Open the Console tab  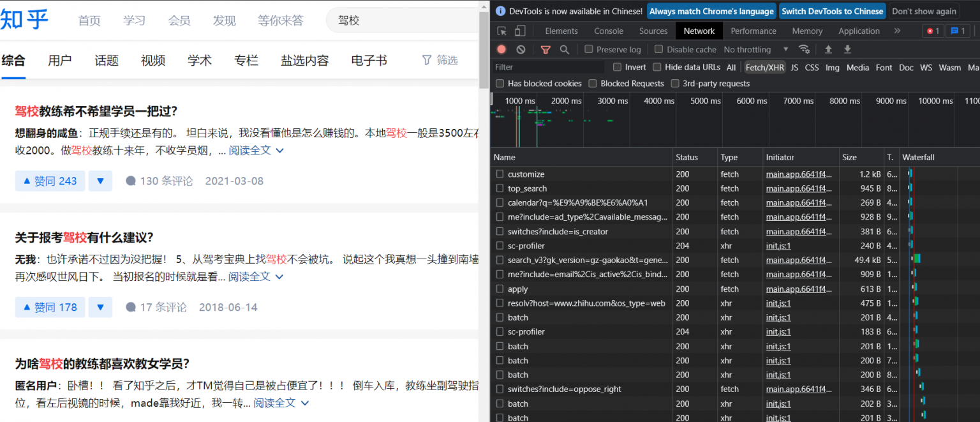[609, 31]
